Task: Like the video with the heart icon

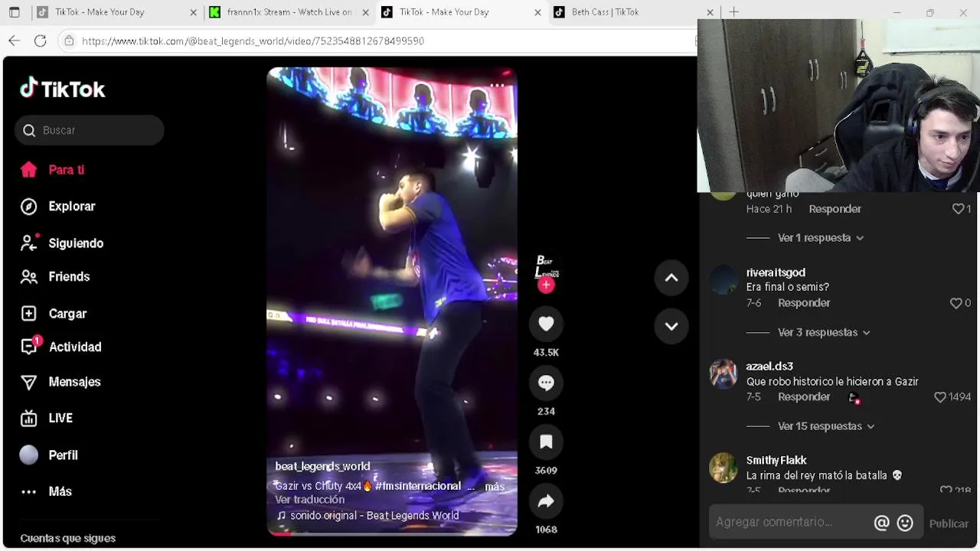Action: pos(546,324)
